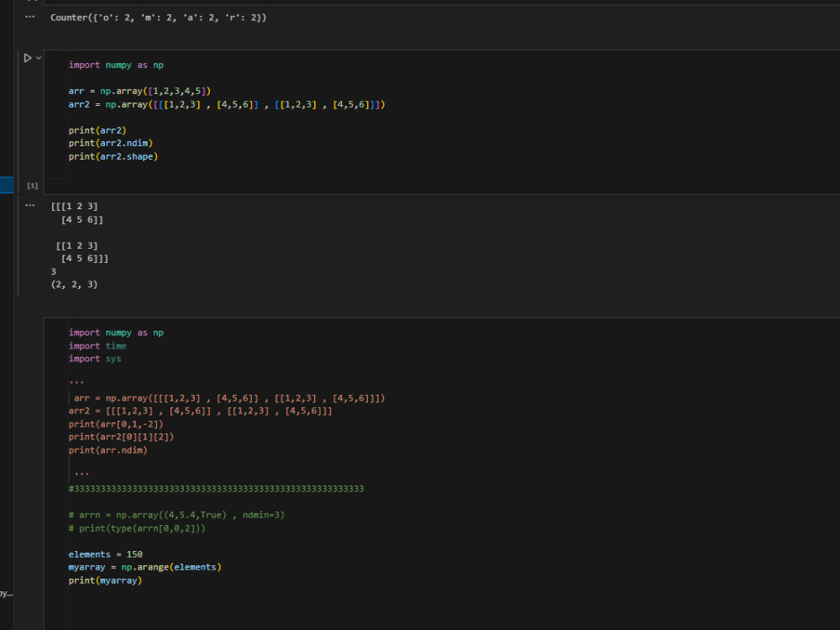The width and height of the screenshot is (840, 630).
Task: Click the 'print(arr2)' line
Action: (x=97, y=130)
